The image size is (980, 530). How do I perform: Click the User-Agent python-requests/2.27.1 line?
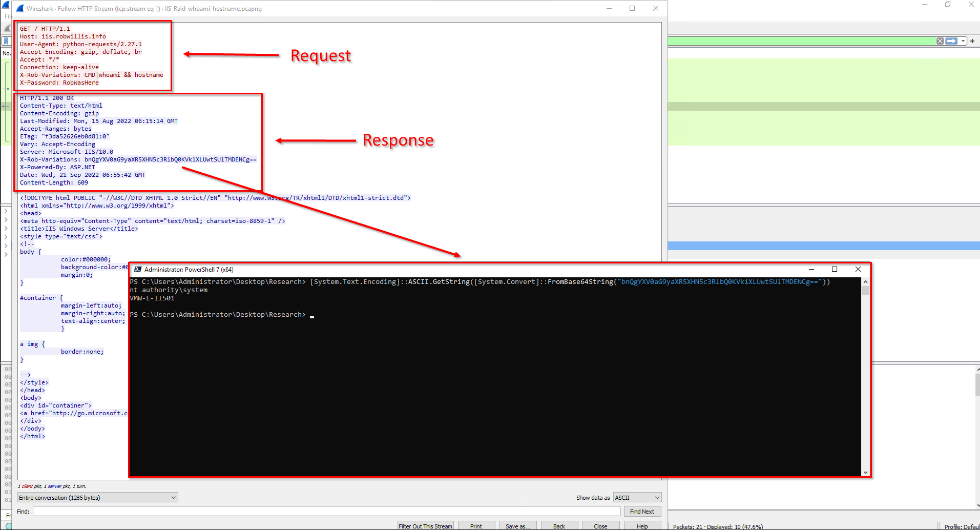point(81,44)
